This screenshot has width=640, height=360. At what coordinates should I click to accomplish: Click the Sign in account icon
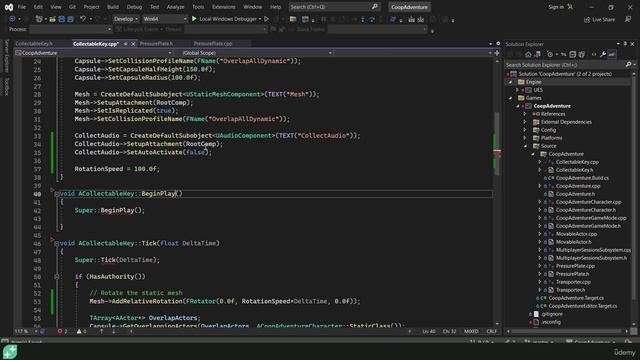(x=570, y=7)
